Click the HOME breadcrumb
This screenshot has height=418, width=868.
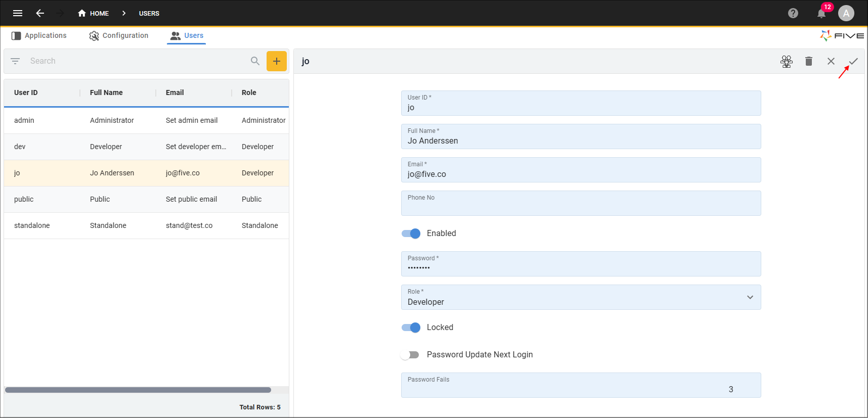tap(93, 13)
